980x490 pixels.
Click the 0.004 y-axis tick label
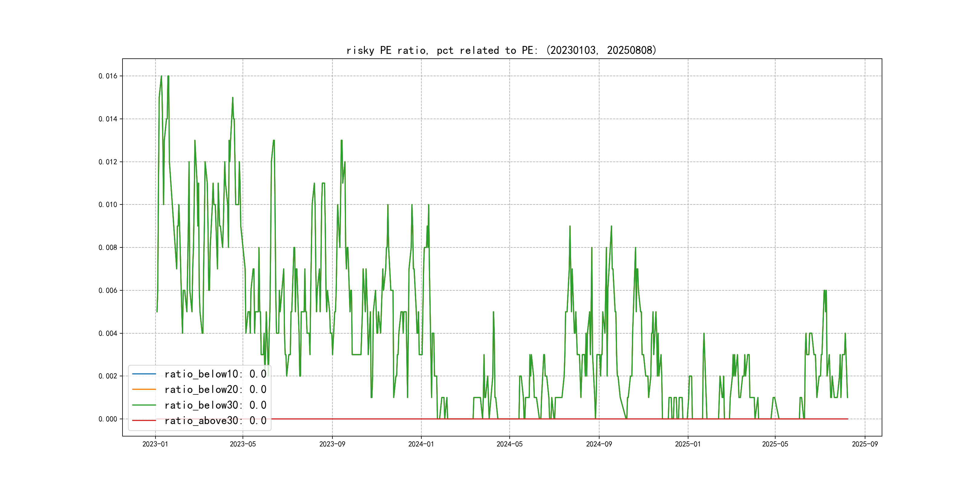pos(108,334)
